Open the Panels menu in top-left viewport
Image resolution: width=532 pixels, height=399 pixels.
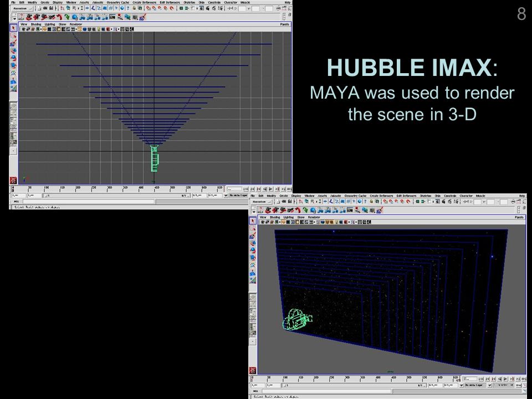284,24
